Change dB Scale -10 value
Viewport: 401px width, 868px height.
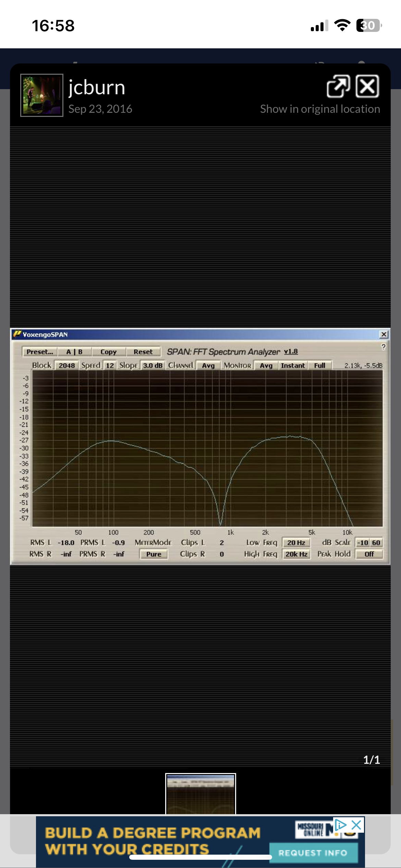click(x=363, y=543)
